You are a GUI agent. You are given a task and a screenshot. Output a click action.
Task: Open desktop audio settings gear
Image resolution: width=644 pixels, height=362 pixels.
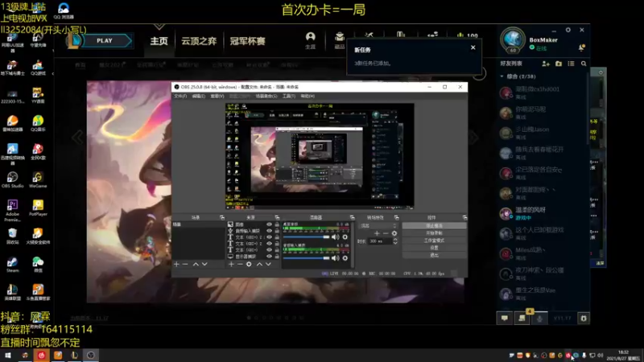[x=345, y=237]
